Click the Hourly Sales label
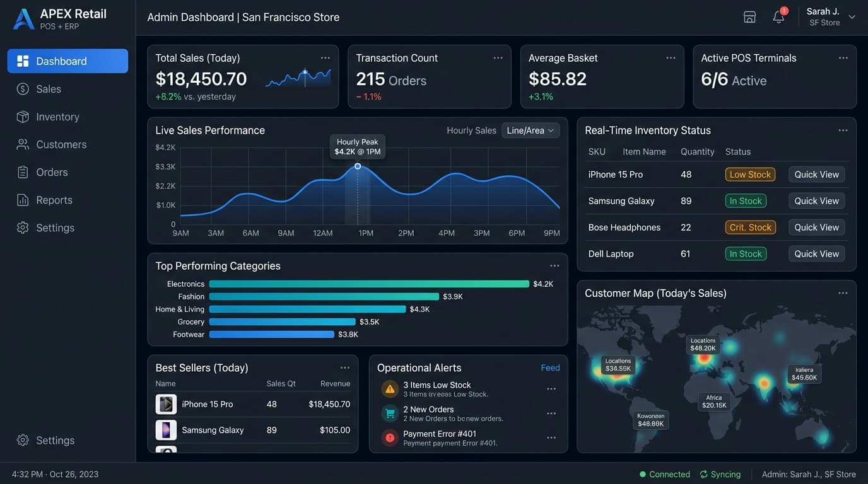 pyautogui.click(x=472, y=130)
